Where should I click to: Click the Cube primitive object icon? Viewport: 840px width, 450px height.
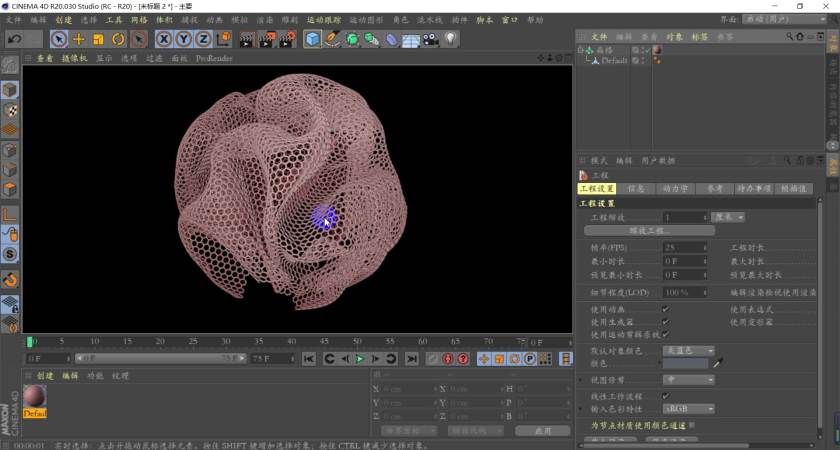pyautogui.click(x=313, y=39)
